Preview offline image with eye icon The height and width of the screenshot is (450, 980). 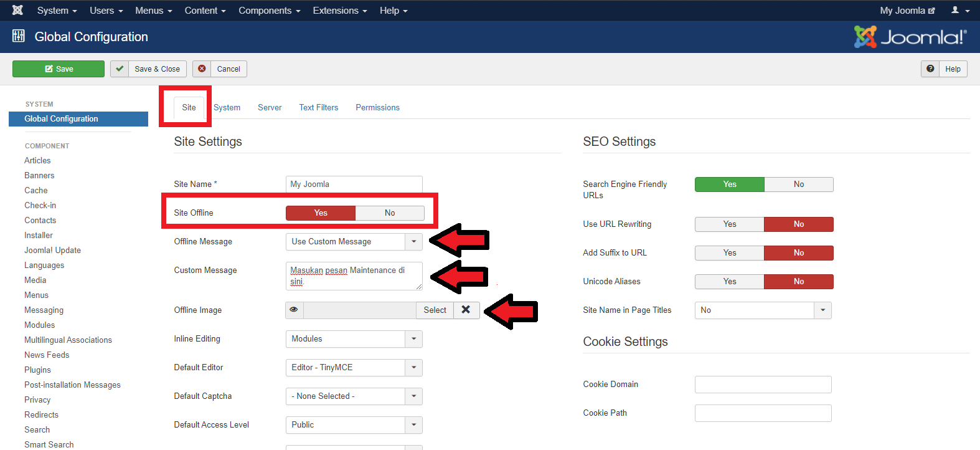click(294, 310)
